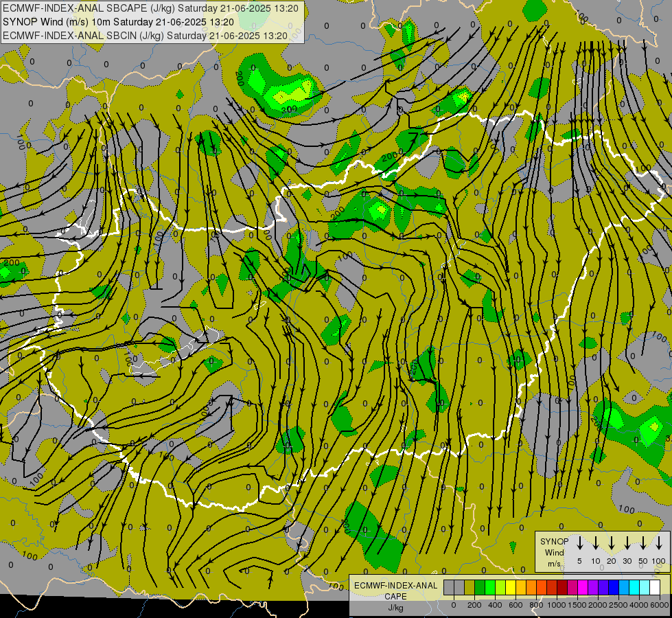The image size is (672, 618).
Task: Click the 1500 tick label in CAPE legend
Action: coord(577,605)
